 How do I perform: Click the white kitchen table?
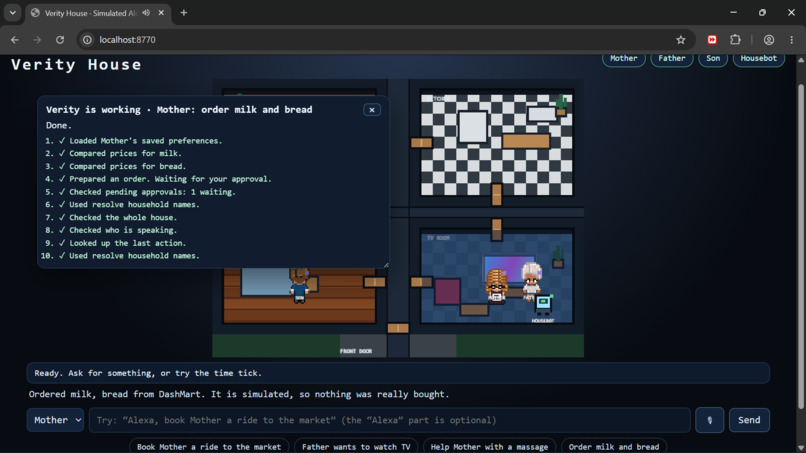click(x=472, y=126)
